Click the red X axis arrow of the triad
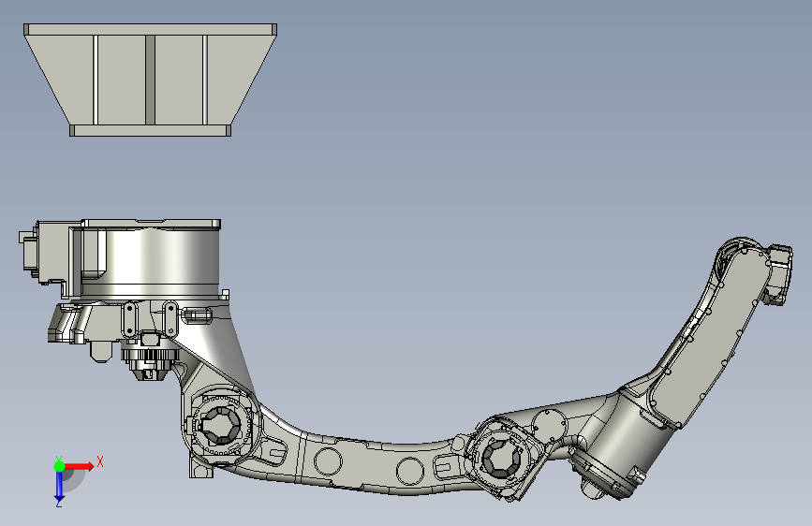The image size is (812, 526). coord(80,466)
